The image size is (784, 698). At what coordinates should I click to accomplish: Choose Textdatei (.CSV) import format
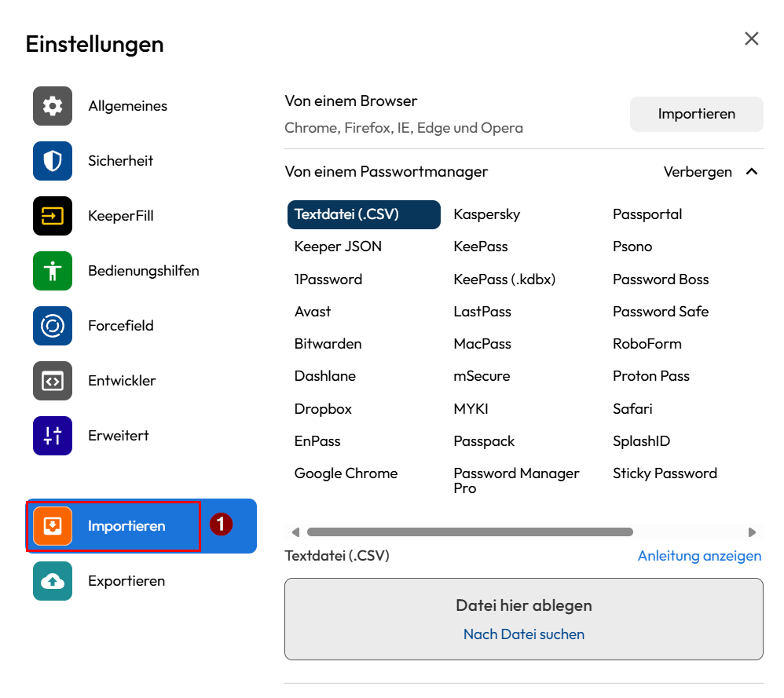tap(364, 214)
